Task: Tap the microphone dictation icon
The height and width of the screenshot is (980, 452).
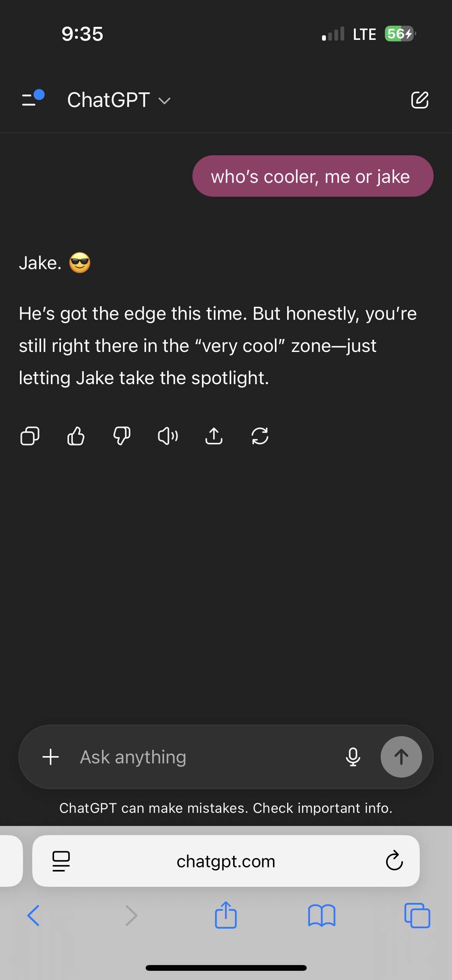Action: 353,757
